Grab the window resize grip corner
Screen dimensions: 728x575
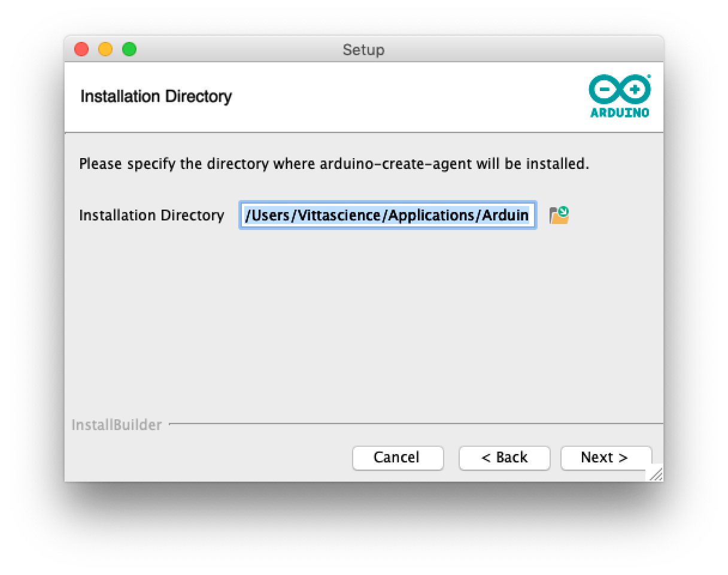[656, 474]
